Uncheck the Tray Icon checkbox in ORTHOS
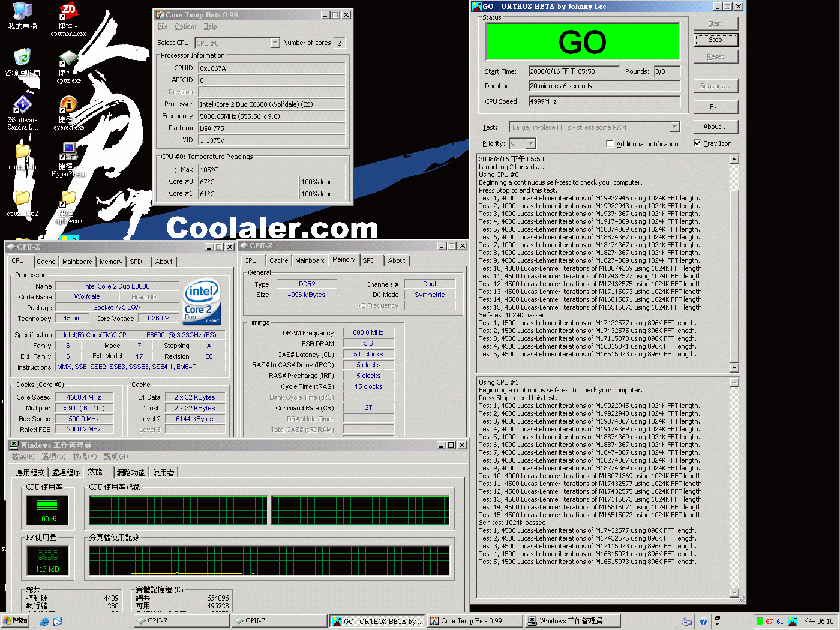The image size is (840, 630). coord(697,143)
